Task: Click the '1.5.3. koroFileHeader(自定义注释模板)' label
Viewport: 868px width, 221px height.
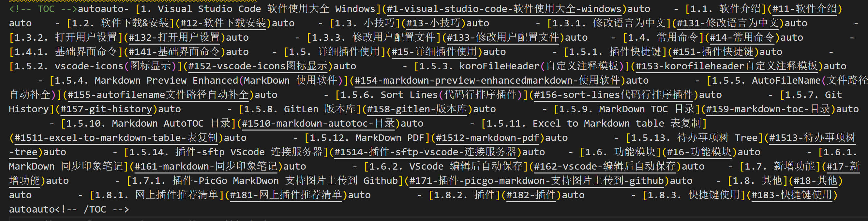Action: pyautogui.click(x=522, y=66)
